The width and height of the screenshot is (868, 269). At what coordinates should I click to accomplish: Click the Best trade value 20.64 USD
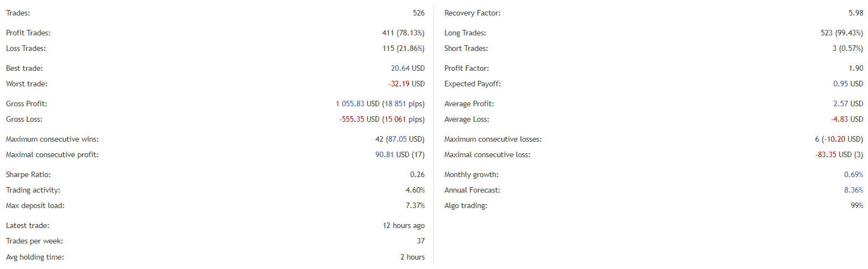407,68
